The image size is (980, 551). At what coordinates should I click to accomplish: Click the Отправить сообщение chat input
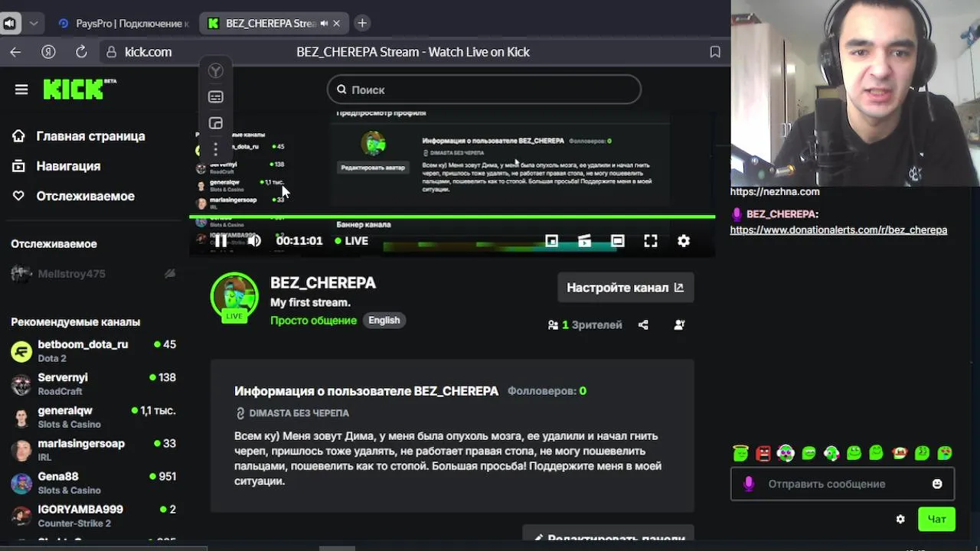842,484
